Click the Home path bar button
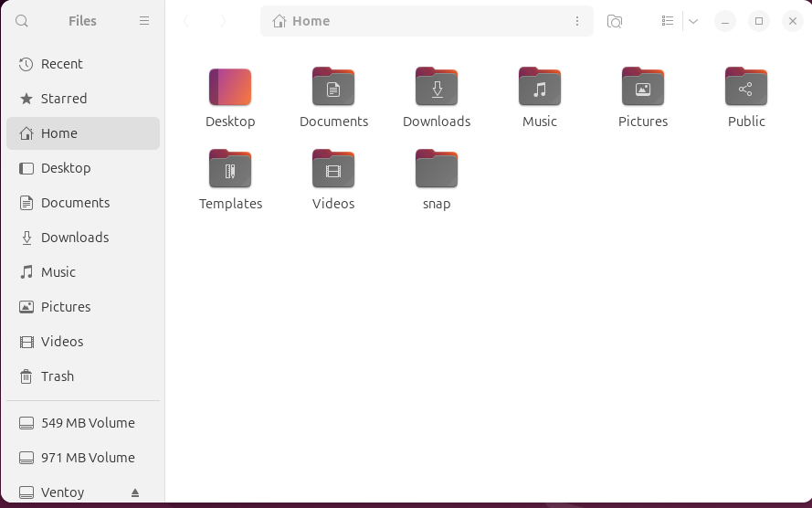Screen dimensions: 812x508 [x=302, y=21]
